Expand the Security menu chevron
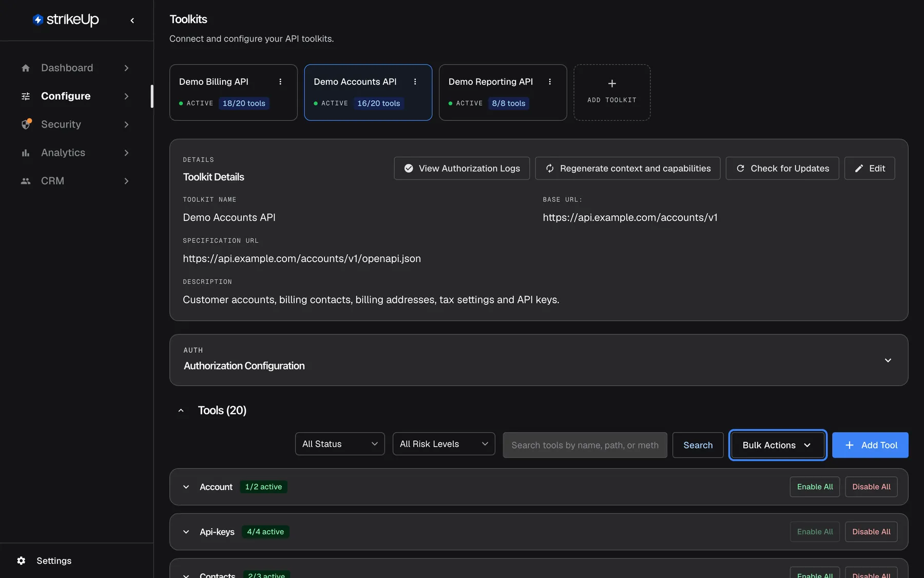Screen dimensions: 924x578 coord(126,124)
